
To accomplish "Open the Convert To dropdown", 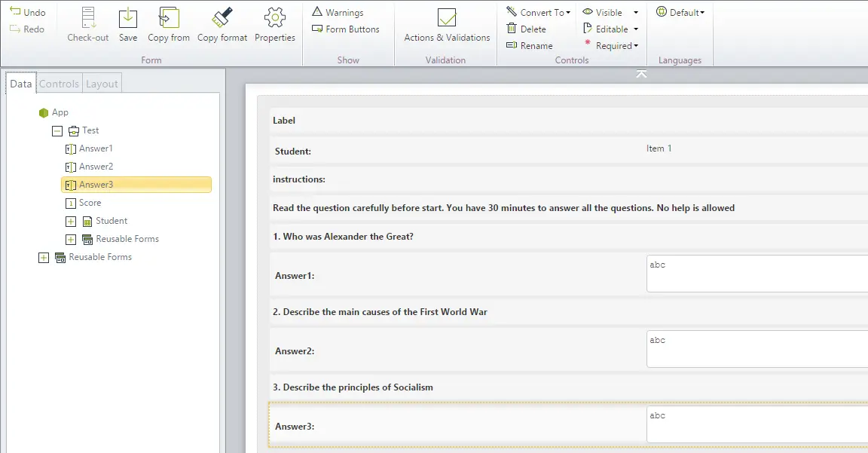I will click(x=539, y=12).
